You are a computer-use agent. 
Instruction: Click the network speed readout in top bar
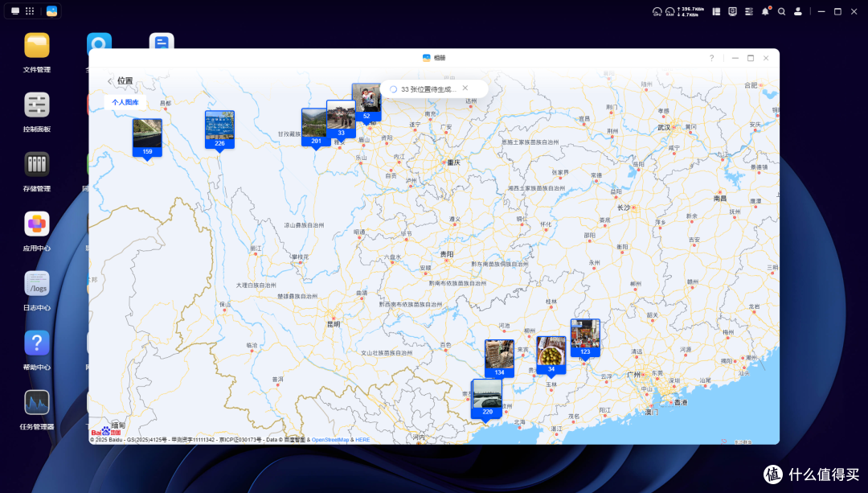(690, 11)
